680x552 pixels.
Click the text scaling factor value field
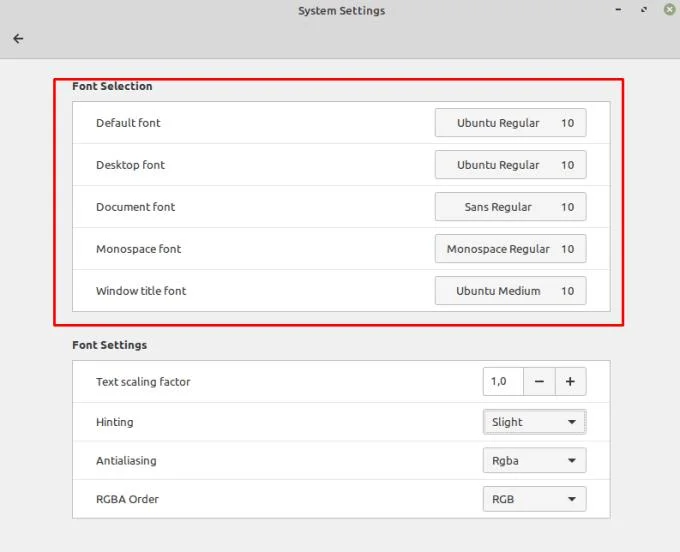pos(503,382)
